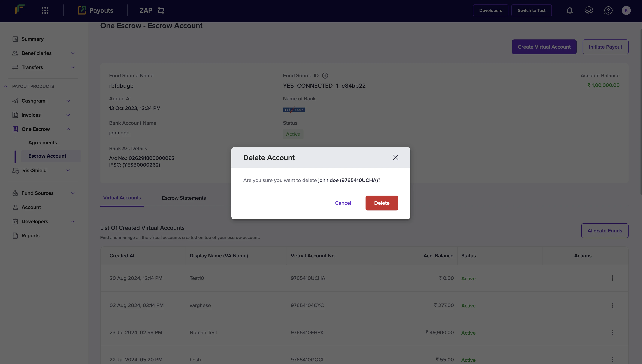
Task: Click the user avatar K icon
Action: [626, 10]
